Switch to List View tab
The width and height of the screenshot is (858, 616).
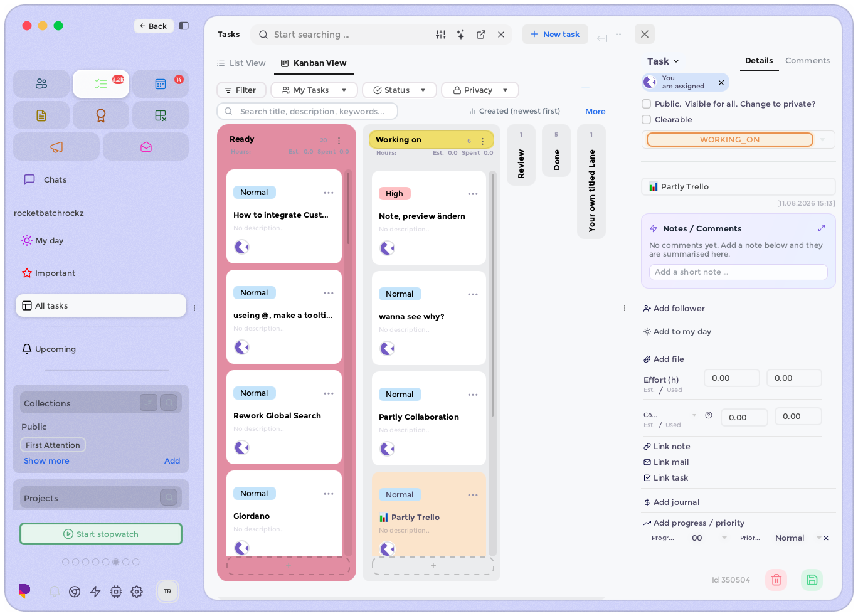(241, 63)
